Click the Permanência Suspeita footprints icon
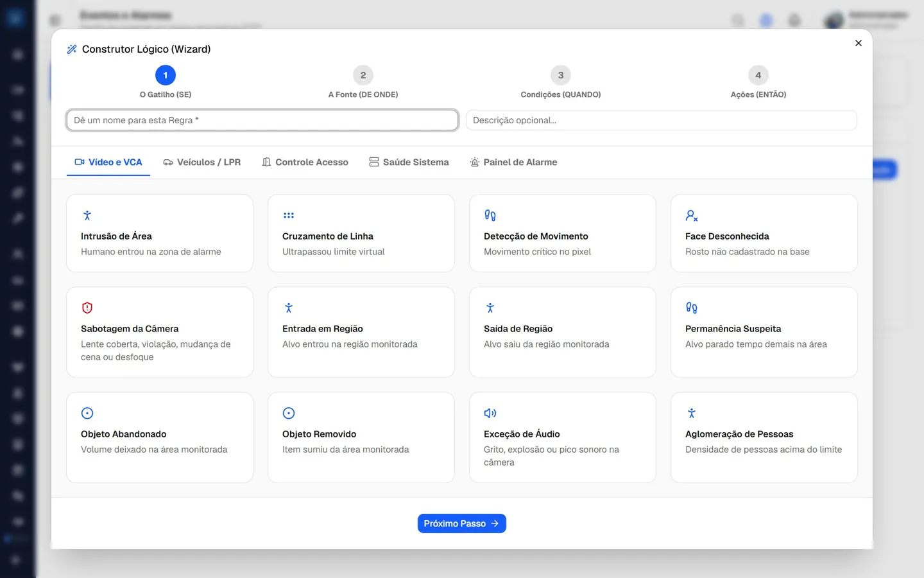 (692, 308)
